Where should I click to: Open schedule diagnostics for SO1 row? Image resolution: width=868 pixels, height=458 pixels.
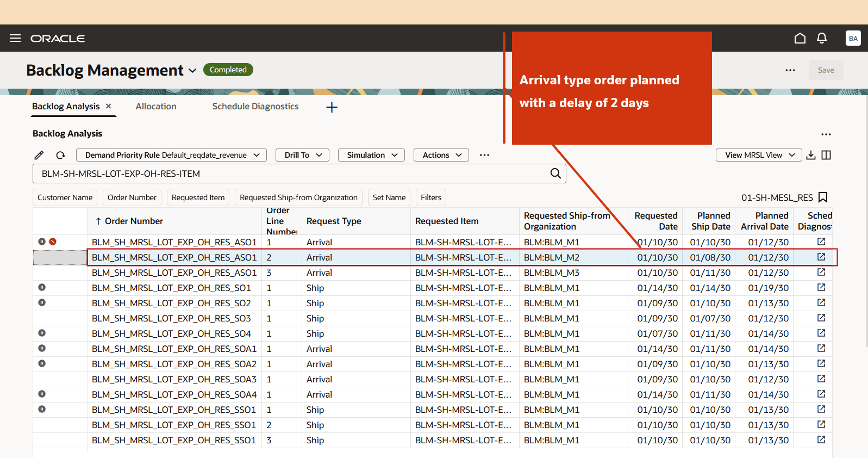click(821, 287)
